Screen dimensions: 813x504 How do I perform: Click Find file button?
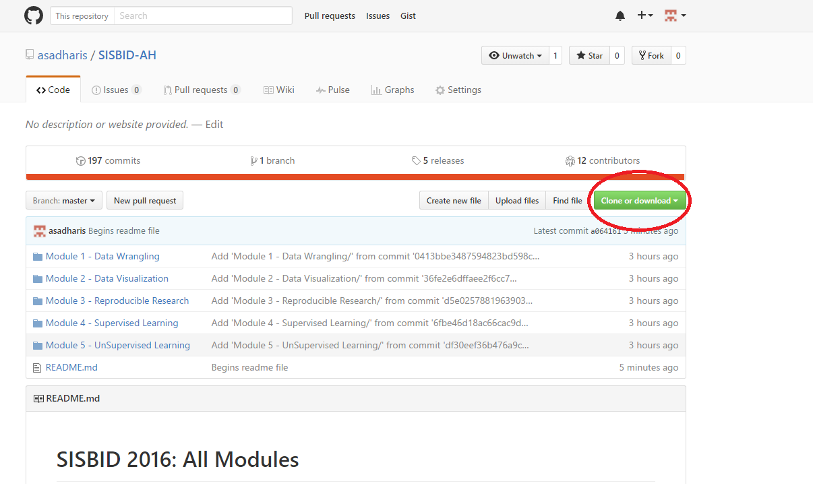point(567,200)
